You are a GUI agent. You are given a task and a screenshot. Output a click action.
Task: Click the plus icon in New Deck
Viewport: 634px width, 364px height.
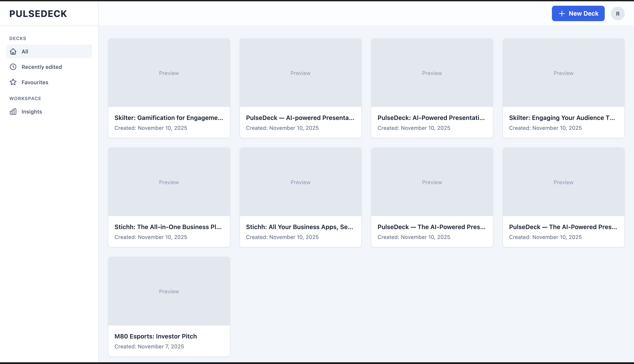[x=562, y=13]
